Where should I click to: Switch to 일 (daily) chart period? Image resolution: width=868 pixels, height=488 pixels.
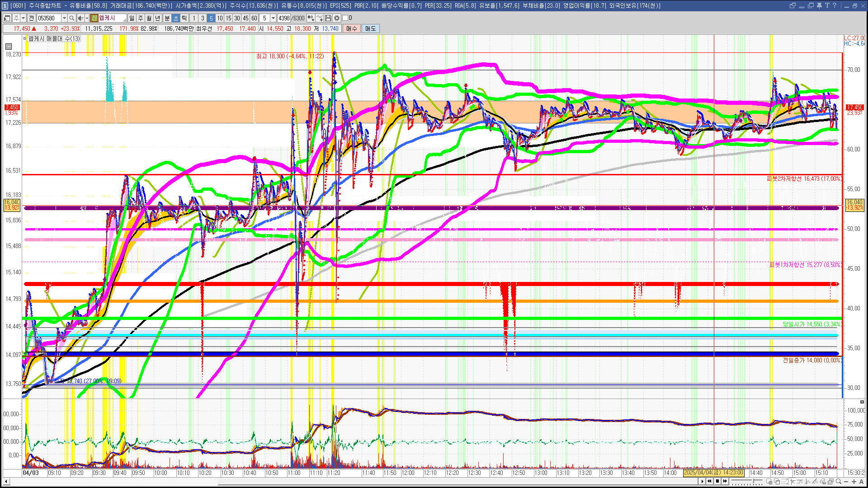point(132,18)
